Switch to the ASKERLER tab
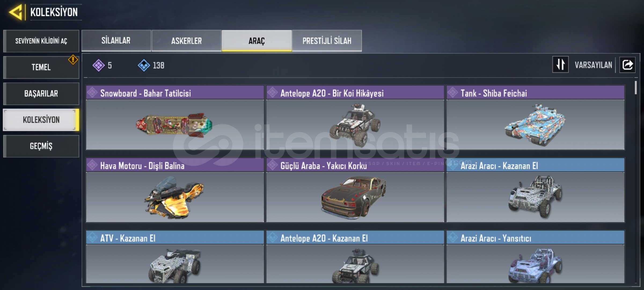The height and width of the screenshot is (290, 644). tap(186, 41)
